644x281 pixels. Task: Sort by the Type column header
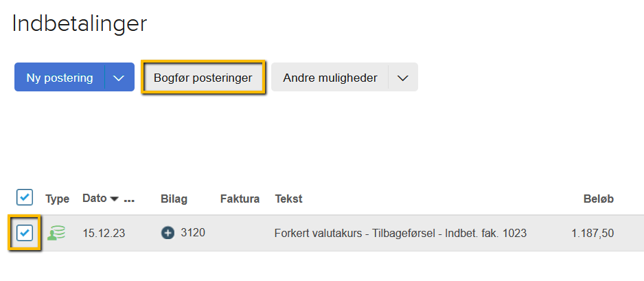pyautogui.click(x=58, y=199)
